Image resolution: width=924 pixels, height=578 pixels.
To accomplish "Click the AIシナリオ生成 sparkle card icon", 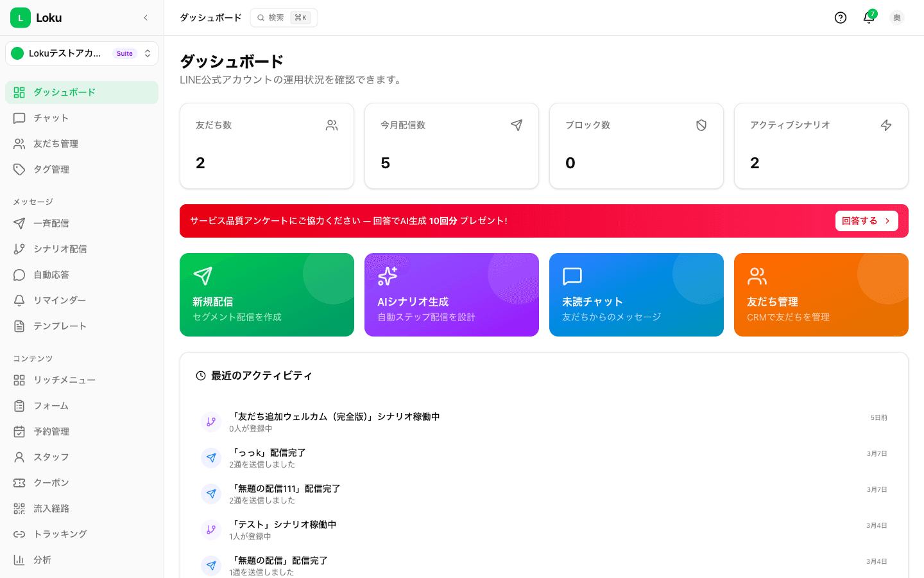I will click(x=388, y=276).
